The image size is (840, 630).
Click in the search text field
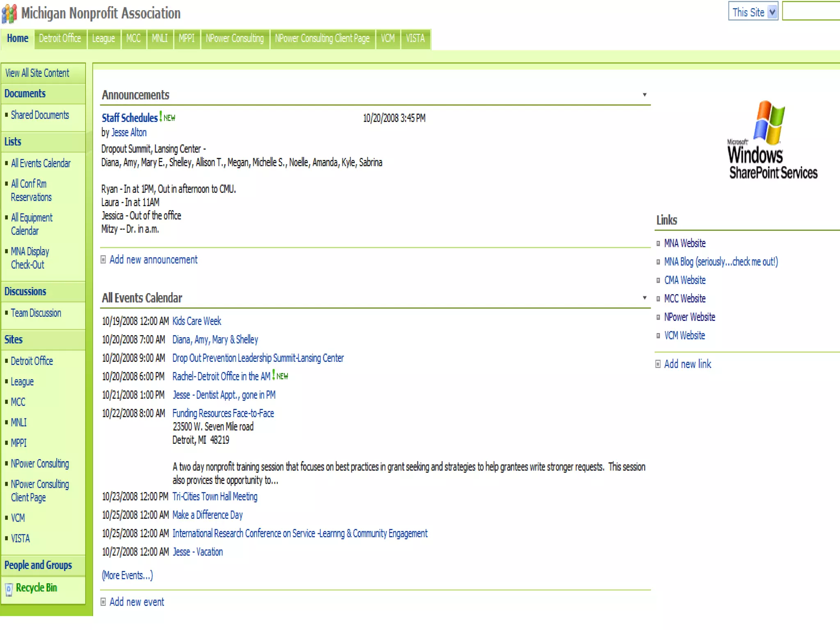(810, 11)
